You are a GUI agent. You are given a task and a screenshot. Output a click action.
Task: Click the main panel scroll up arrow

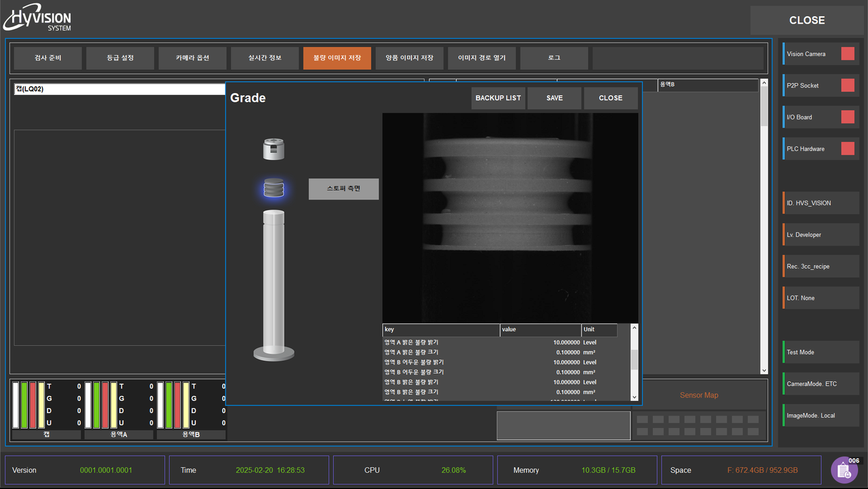pos(764,83)
